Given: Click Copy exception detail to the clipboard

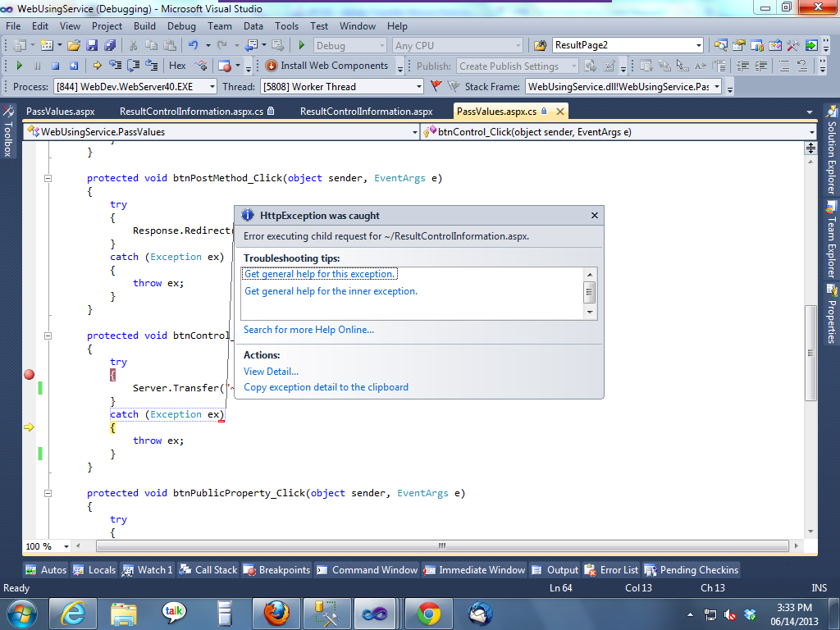Looking at the screenshot, I should [x=326, y=387].
